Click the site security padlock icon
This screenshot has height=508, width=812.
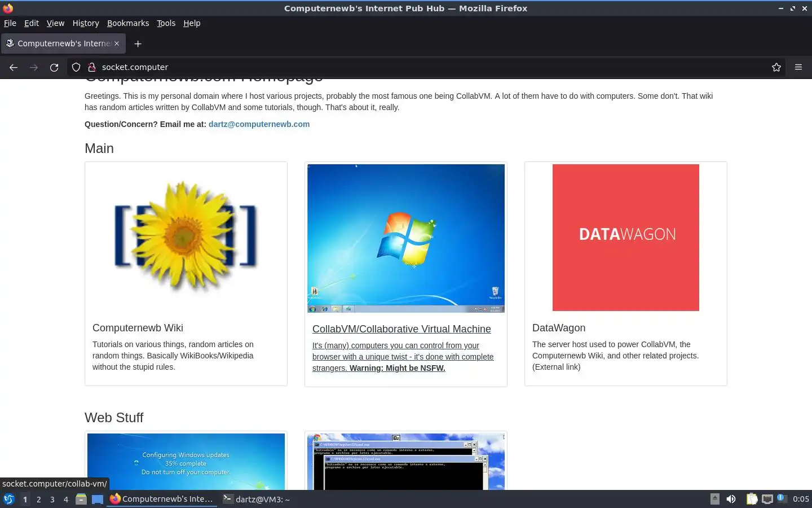[91, 67]
